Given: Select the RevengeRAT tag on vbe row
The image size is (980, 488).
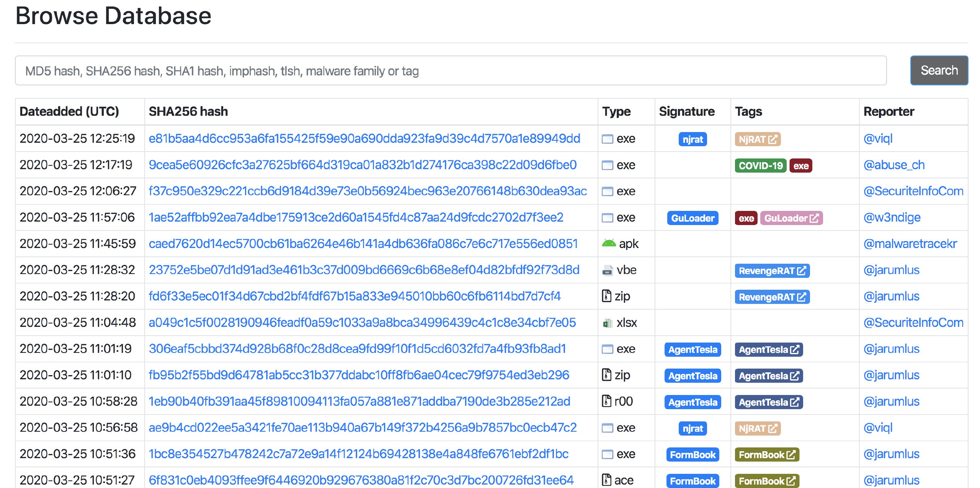Looking at the screenshot, I should 772,271.
